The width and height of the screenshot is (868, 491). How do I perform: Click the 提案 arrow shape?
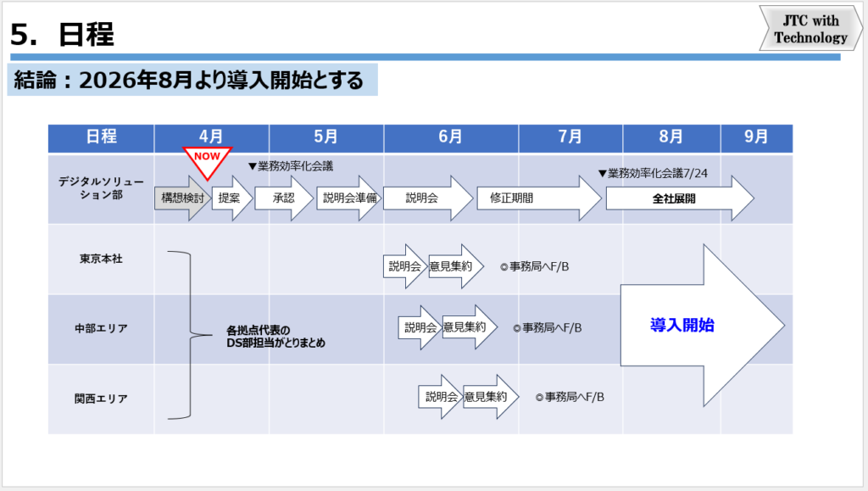pyautogui.click(x=231, y=198)
